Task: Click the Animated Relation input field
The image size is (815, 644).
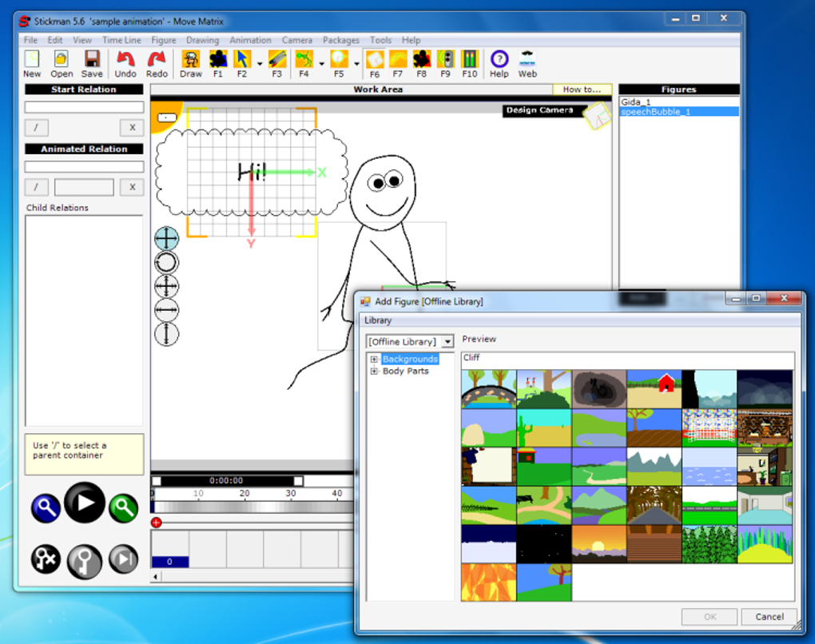Action: 84,167
